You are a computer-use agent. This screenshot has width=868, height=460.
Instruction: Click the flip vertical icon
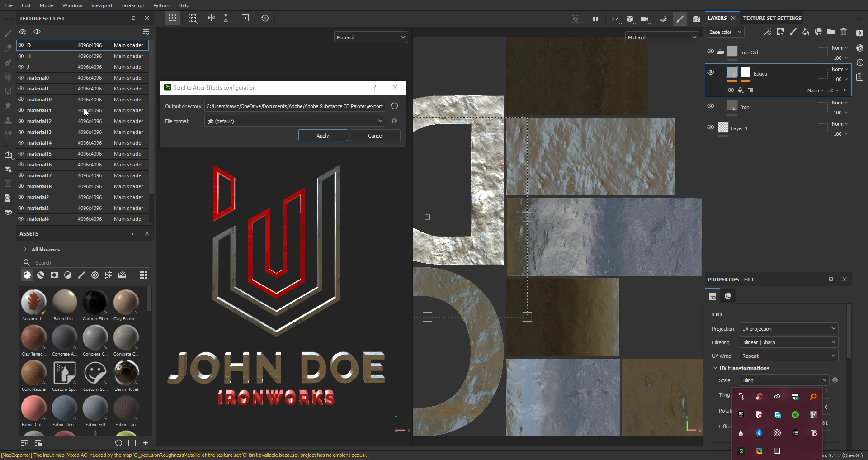[226, 18]
